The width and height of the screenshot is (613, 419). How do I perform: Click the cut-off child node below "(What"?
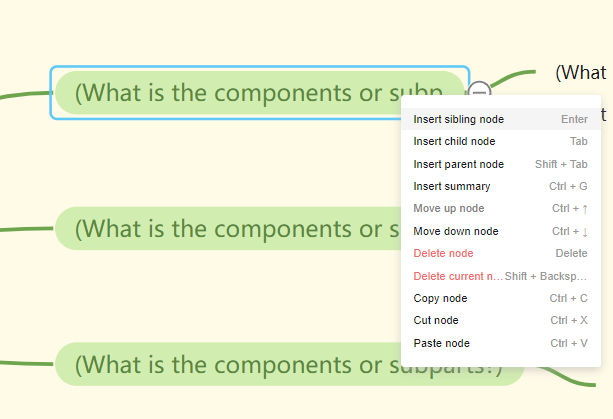point(603,113)
